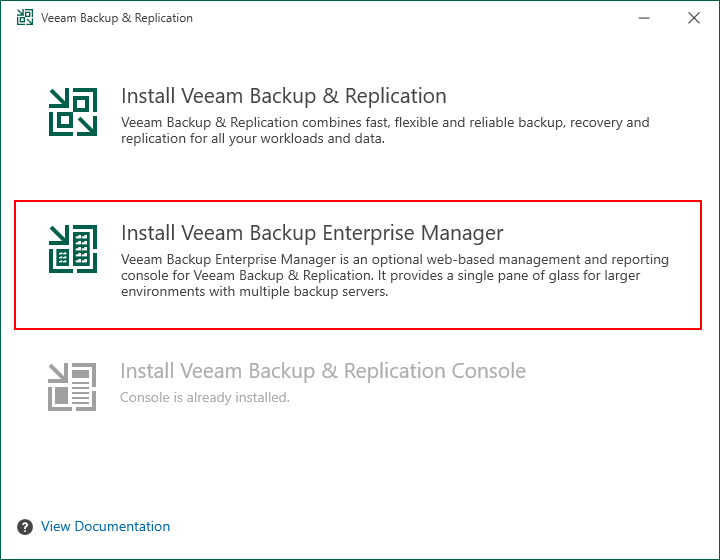Open the View Documentation link
This screenshot has width=720, height=560.
click(x=105, y=526)
